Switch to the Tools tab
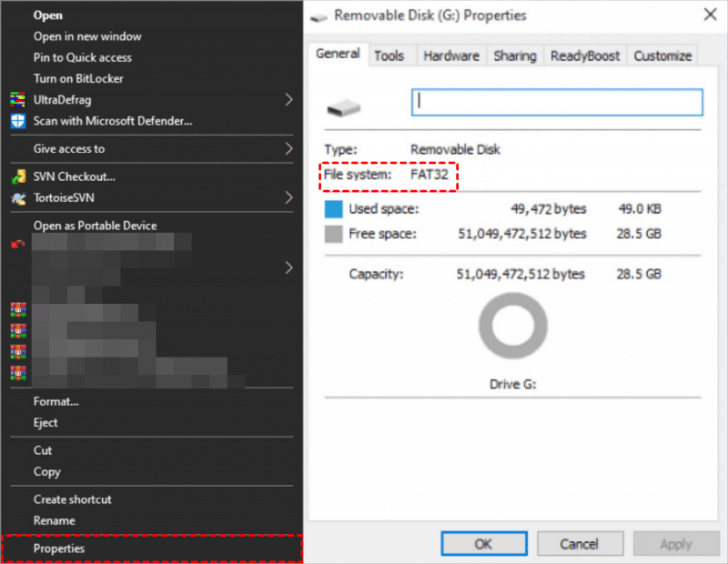 389,55
